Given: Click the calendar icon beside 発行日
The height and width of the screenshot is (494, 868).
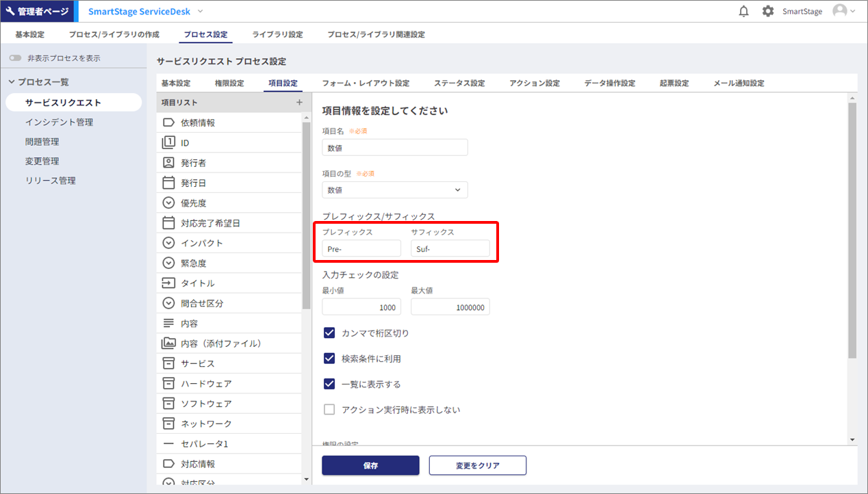Looking at the screenshot, I should pos(168,183).
